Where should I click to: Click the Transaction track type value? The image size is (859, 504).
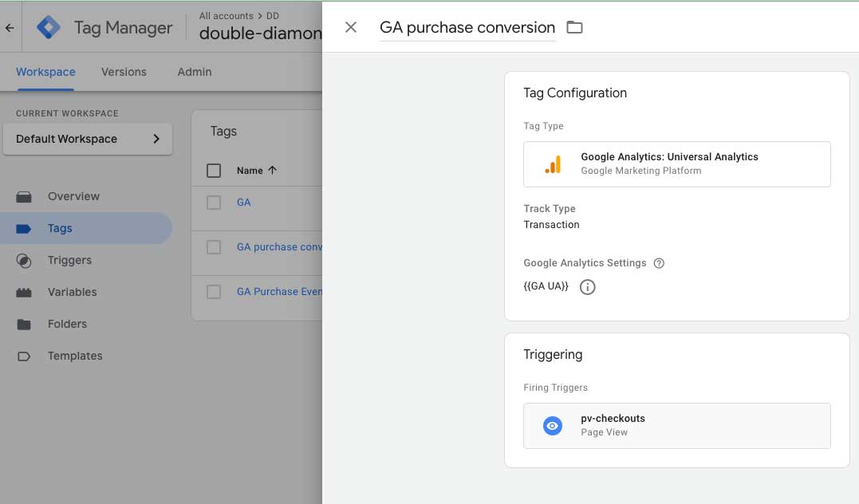pyautogui.click(x=551, y=225)
